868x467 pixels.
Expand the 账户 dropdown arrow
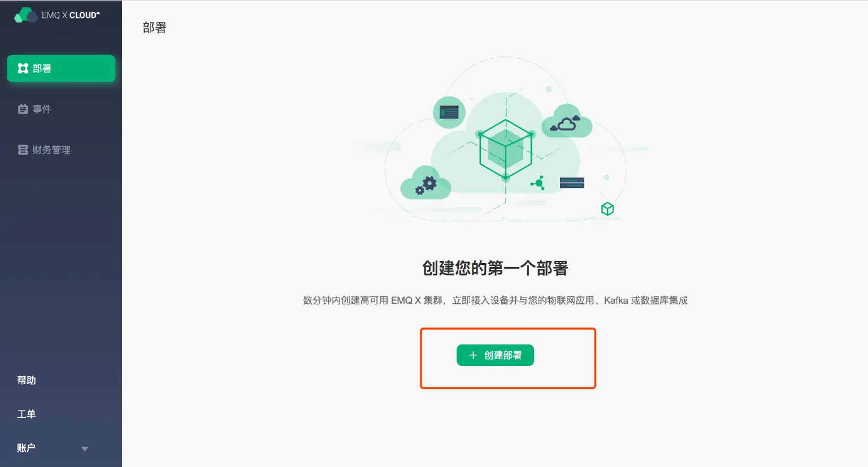(85, 449)
